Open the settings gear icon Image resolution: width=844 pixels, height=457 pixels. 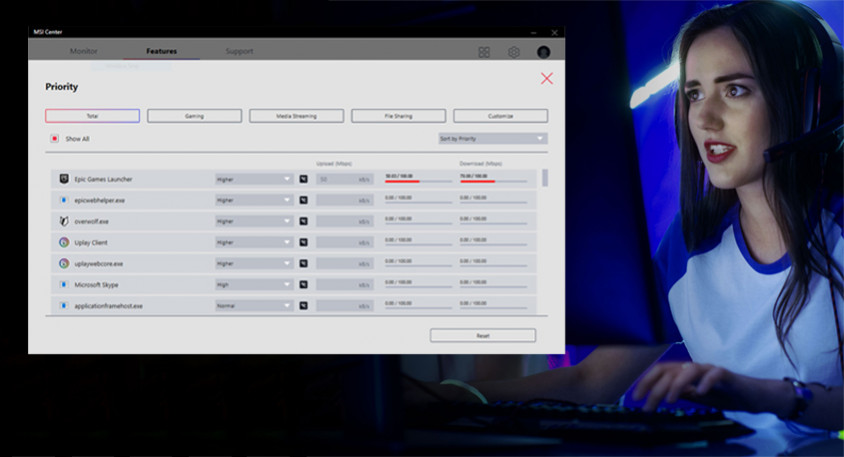514,52
